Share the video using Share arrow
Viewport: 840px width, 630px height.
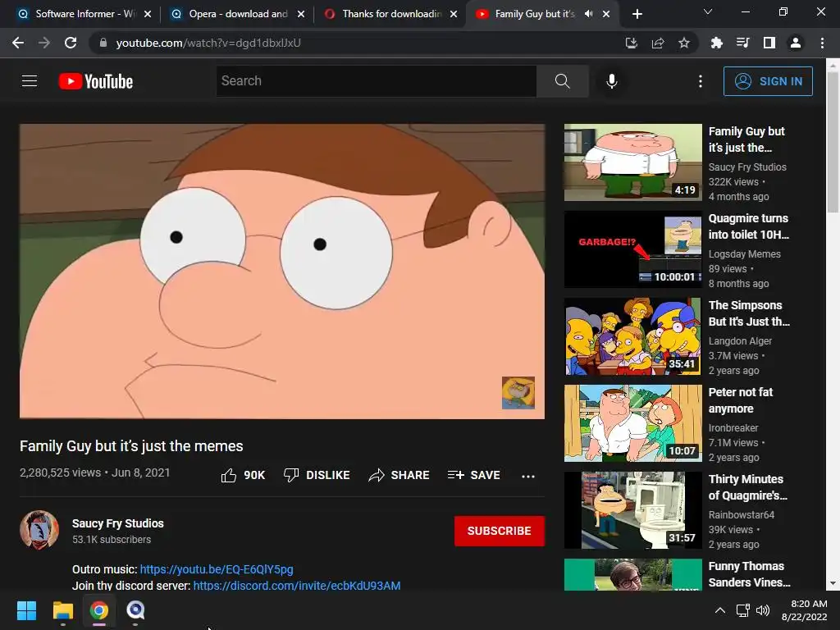(399, 475)
